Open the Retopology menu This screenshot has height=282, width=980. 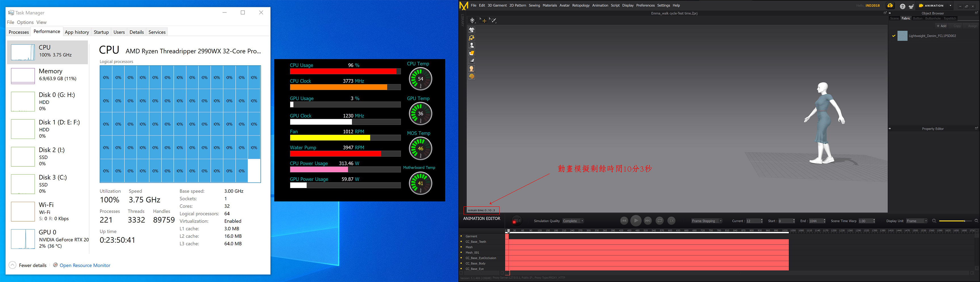click(x=581, y=5)
